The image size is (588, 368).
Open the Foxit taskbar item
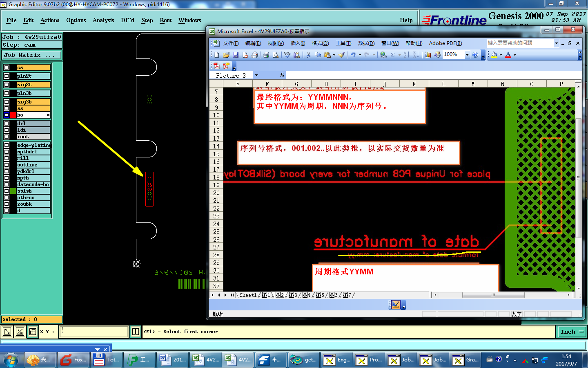(x=73, y=360)
